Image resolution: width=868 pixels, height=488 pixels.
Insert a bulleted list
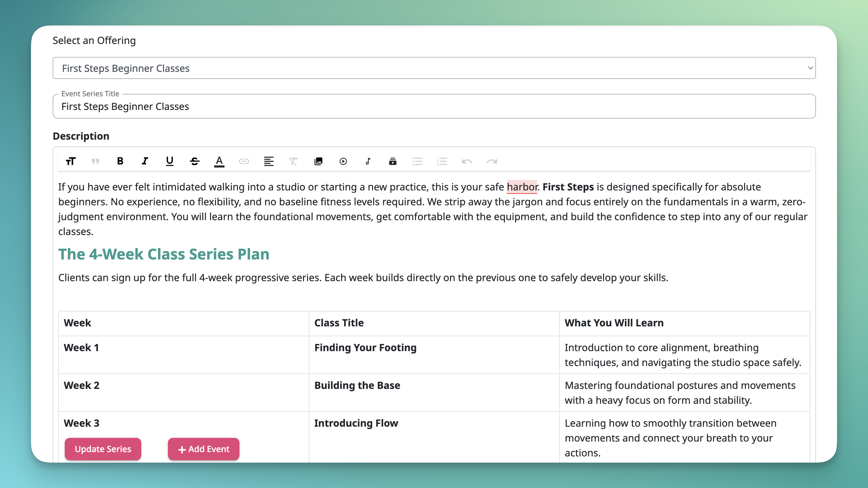418,161
